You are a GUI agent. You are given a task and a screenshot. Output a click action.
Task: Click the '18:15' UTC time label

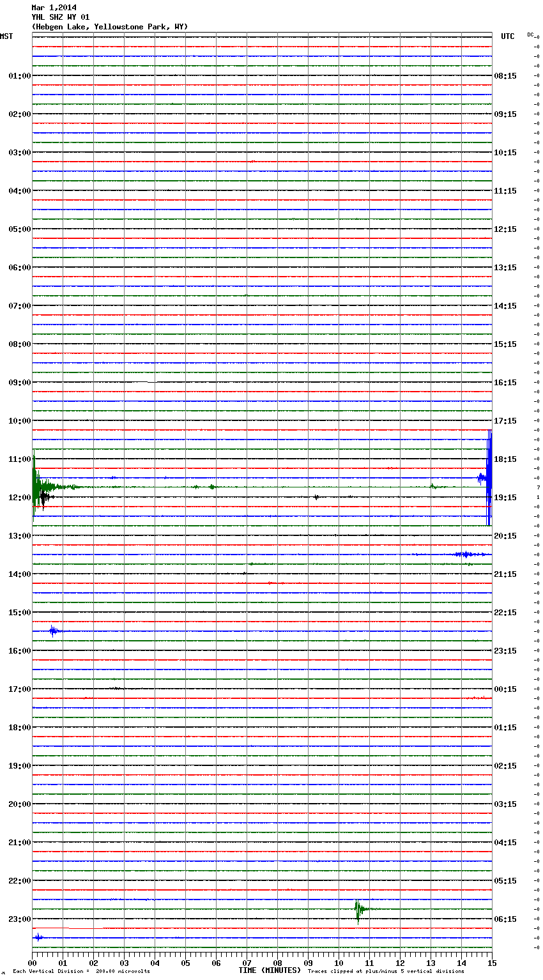coord(505,459)
